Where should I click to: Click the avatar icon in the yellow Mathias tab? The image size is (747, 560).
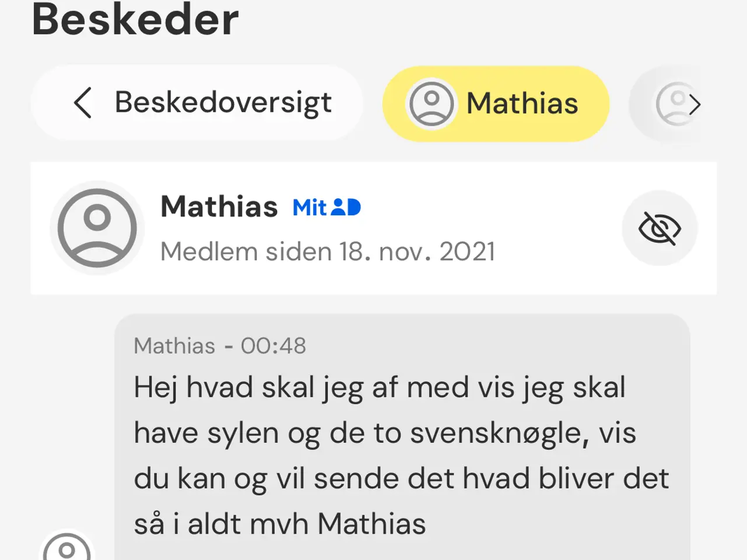[431, 104]
